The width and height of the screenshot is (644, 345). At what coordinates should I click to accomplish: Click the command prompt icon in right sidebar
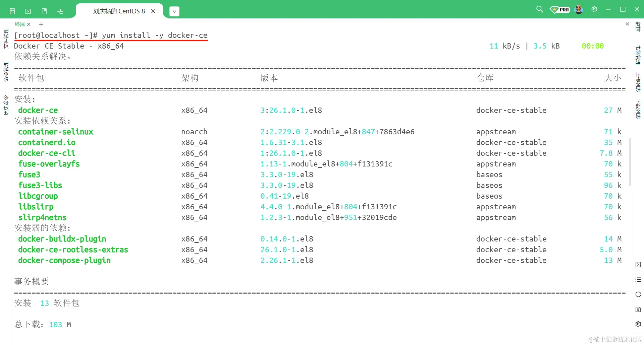(x=638, y=265)
